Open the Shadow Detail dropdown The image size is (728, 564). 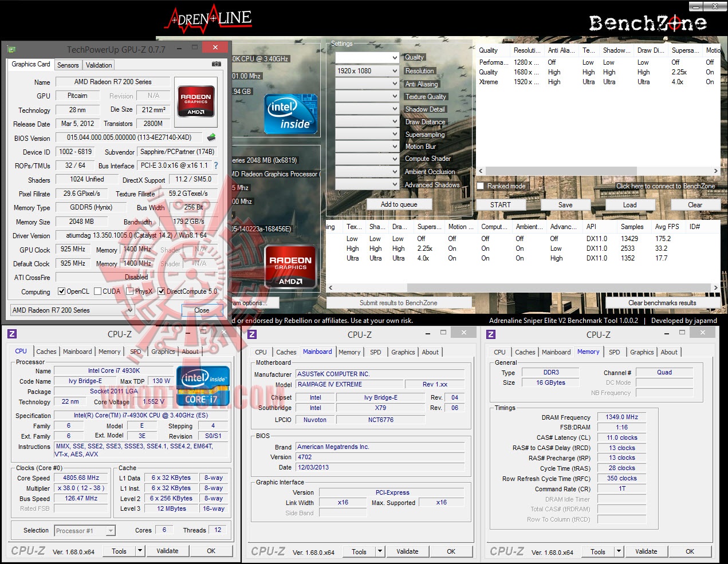[x=367, y=109]
